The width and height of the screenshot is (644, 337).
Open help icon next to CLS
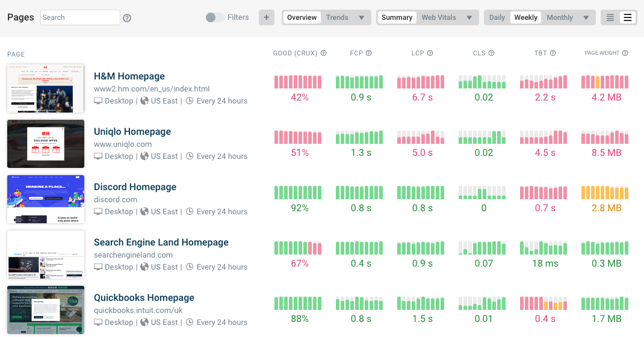(491, 53)
